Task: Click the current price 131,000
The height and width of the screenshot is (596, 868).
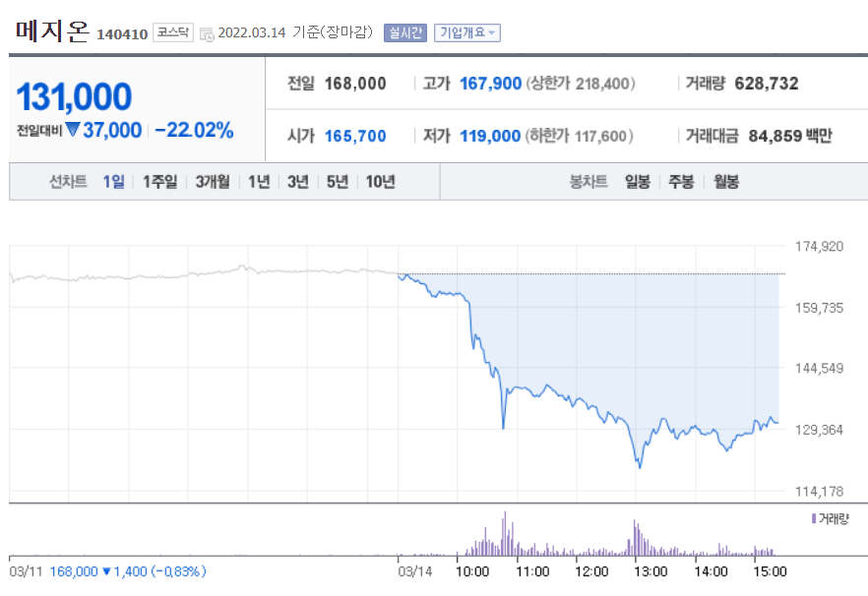Action: point(74,96)
